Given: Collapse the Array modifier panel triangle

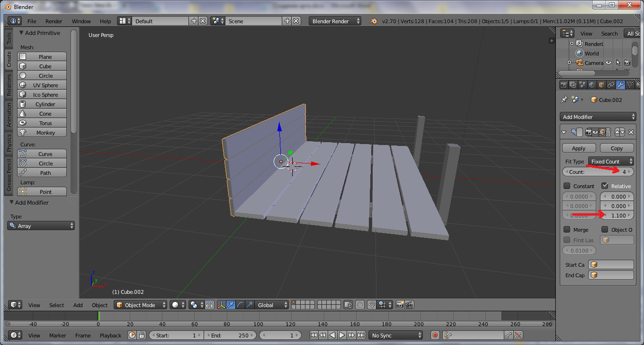Looking at the screenshot, I should pyautogui.click(x=564, y=132).
